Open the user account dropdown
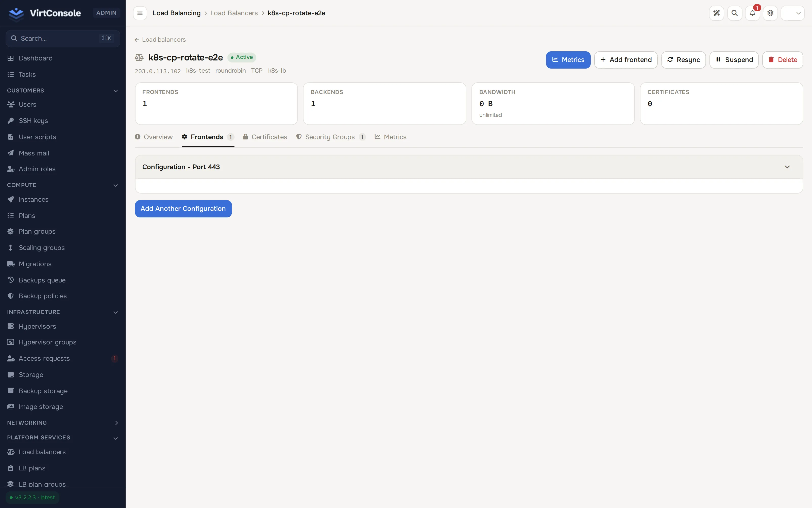 [x=792, y=13]
